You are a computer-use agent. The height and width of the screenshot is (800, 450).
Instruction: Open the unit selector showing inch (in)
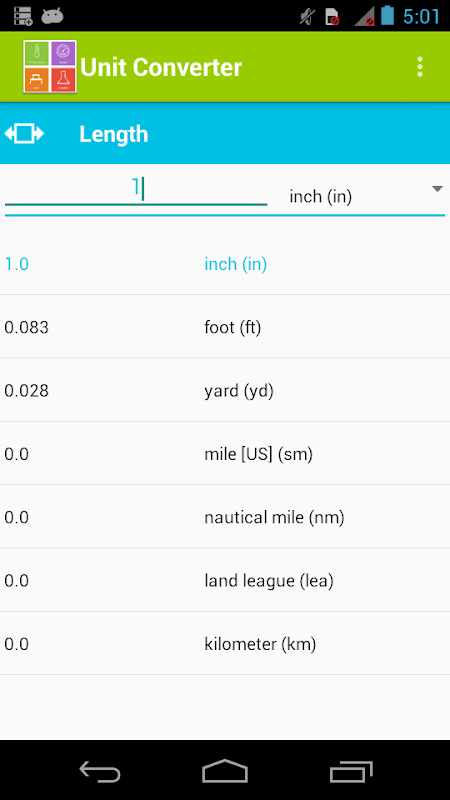pos(364,196)
